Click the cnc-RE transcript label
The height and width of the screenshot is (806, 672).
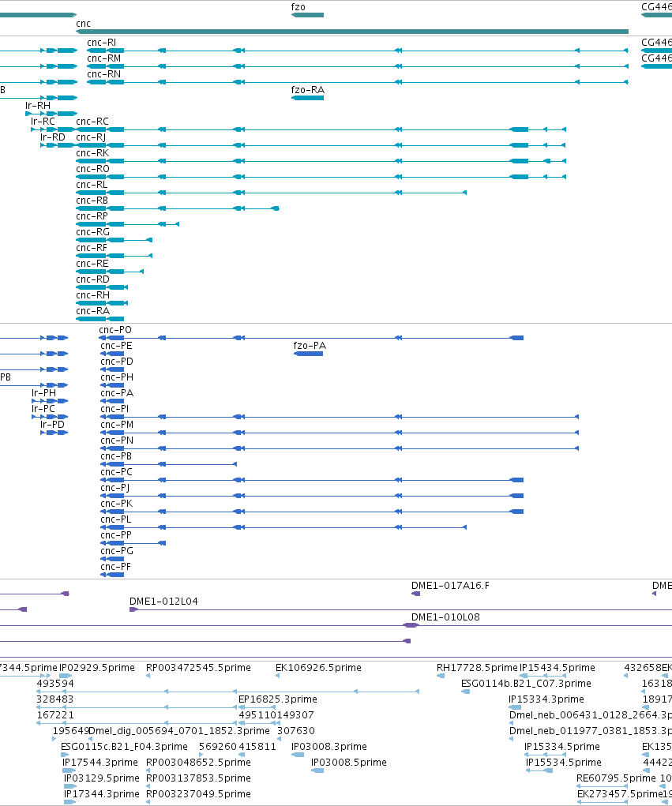92,264
